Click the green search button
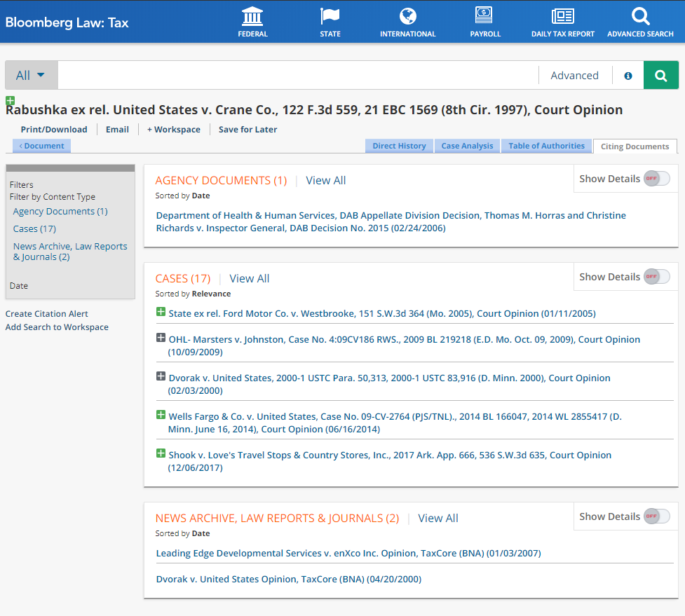The image size is (685, 616). [660, 76]
